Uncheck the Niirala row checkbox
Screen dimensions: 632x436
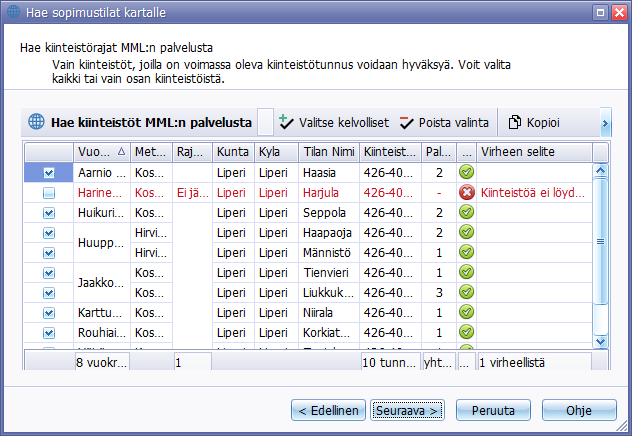tap(49, 313)
